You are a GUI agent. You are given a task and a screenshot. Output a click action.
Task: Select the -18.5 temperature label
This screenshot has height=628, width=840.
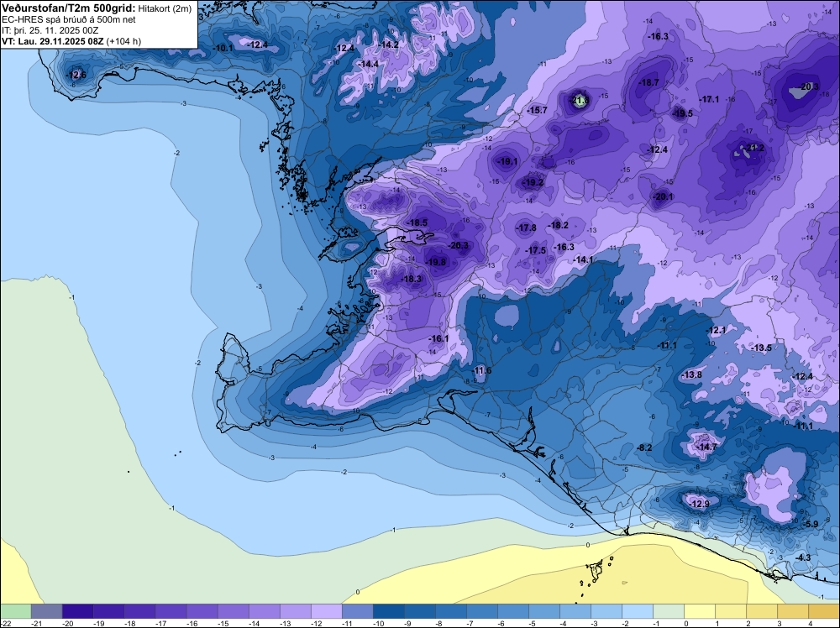click(417, 222)
